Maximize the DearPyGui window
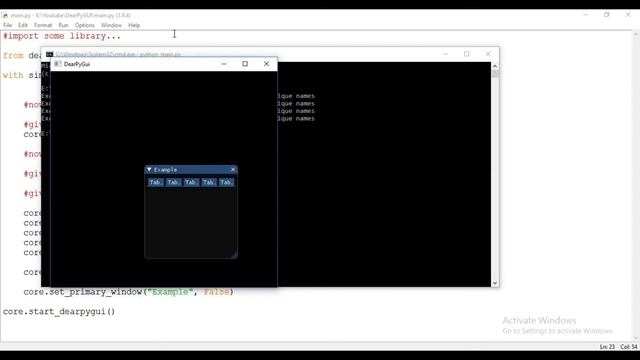The height and width of the screenshot is (360, 640). tap(245, 64)
